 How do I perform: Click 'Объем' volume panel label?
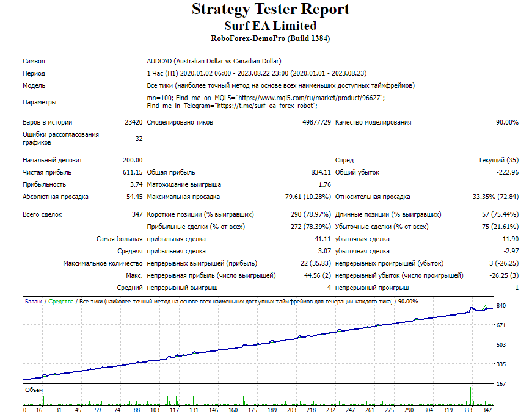click(34, 390)
